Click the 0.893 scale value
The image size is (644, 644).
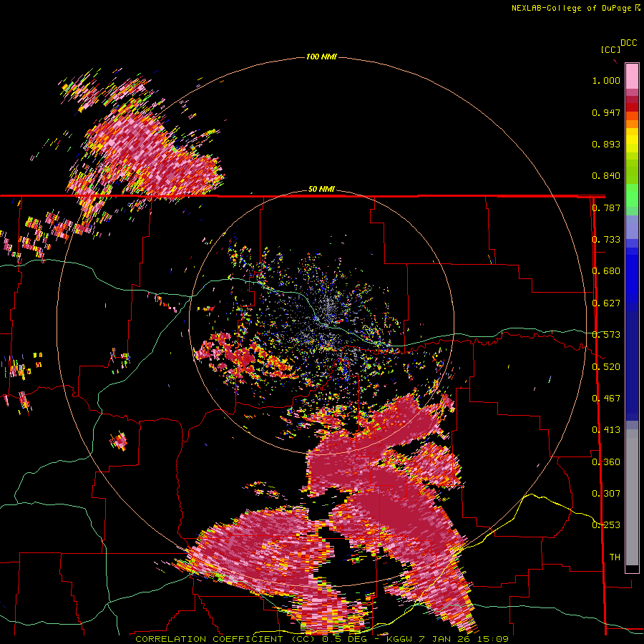[606, 144]
